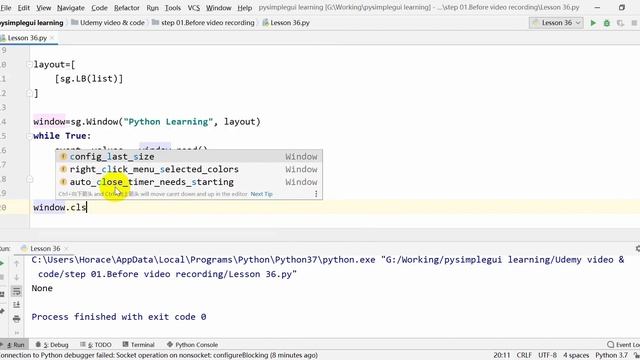Click the 'None' output line in console
This screenshot has width=640, height=360.
[42, 289]
